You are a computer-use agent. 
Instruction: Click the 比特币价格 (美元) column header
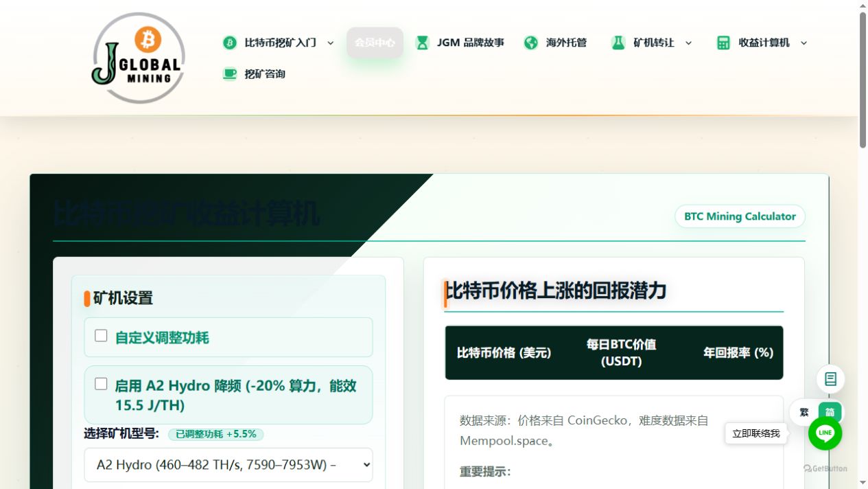[504, 352]
